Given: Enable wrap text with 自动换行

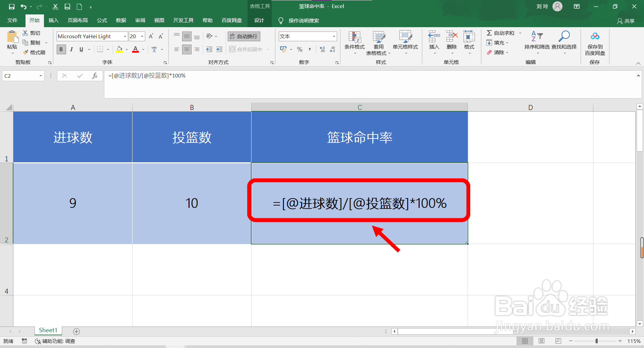Looking at the screenshot, I should 244,36.
